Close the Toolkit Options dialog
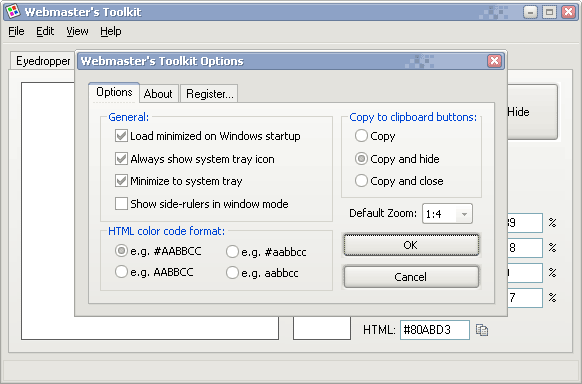 click(x=494, y=61)
